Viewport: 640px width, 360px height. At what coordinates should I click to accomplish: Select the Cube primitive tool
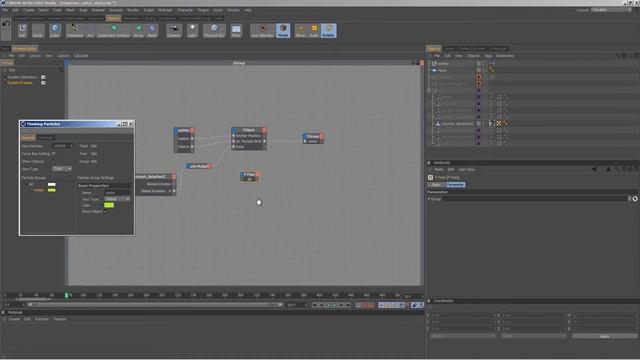click(55, 30)
